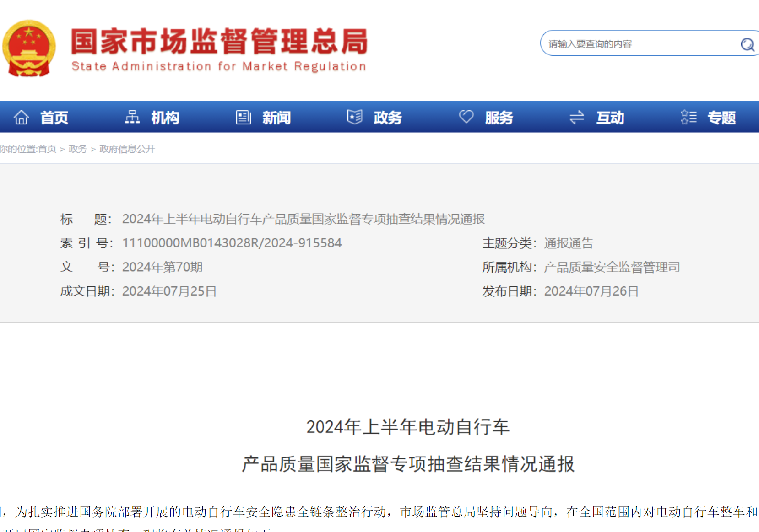
Task: Open the 服务 navigation menu item
Action: pyautogui.click(x=499, y=118)
